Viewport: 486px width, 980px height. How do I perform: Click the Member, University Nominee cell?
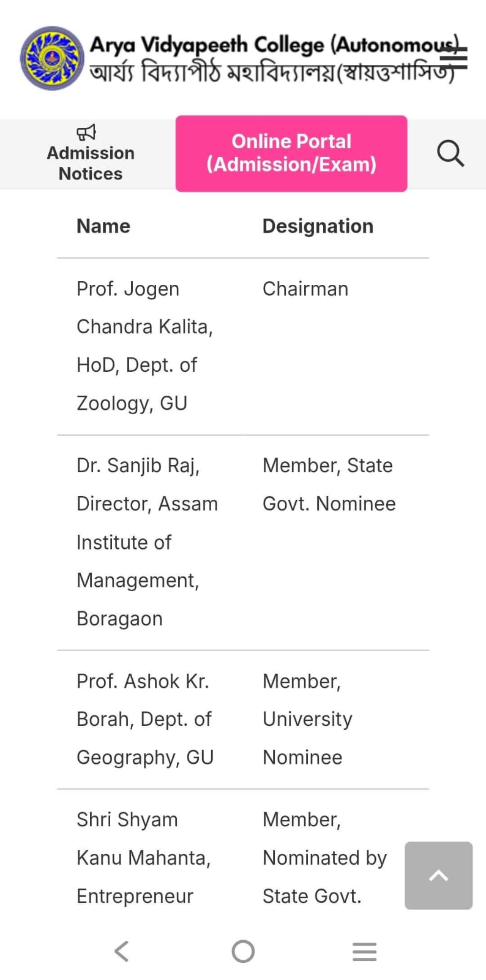pos(307,719)
